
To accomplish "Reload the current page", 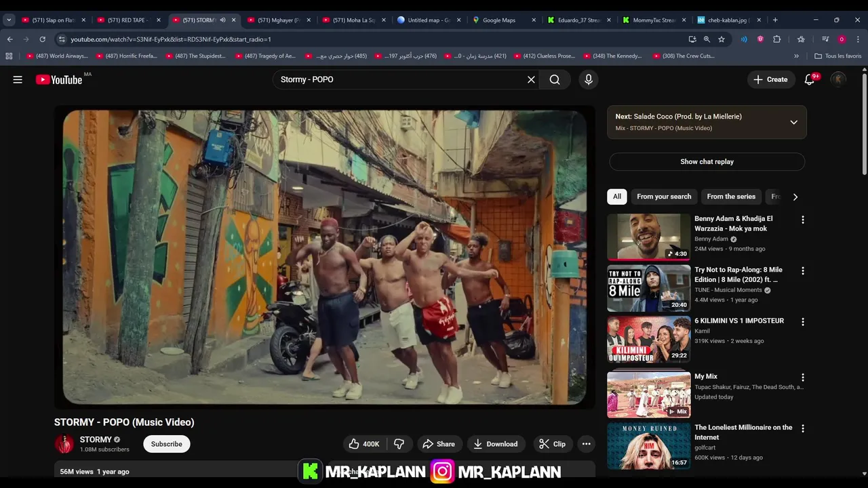I will 42,39.
